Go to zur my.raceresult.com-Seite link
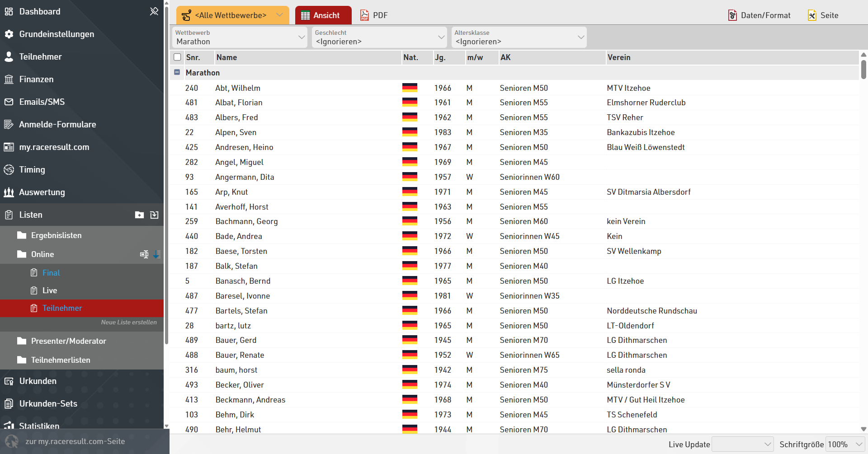This screenshot has height=454, width=868. 75,441
